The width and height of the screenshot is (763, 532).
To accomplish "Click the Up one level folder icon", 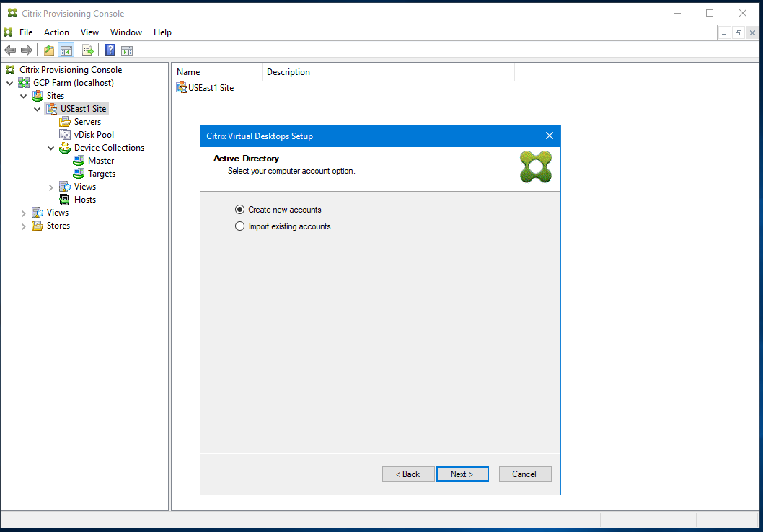I will pos(49,50).
